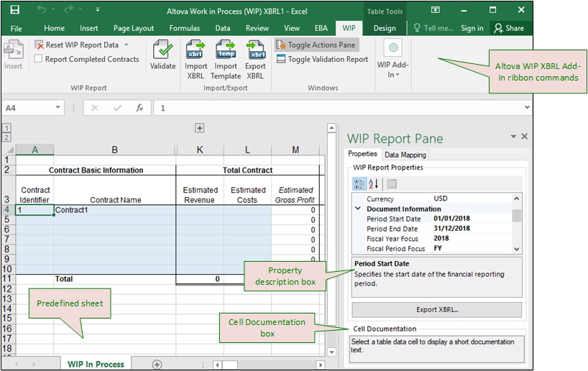Switch to the Insert ribbon tab
Screen dimensions: 588x371
tap(89, 28)
